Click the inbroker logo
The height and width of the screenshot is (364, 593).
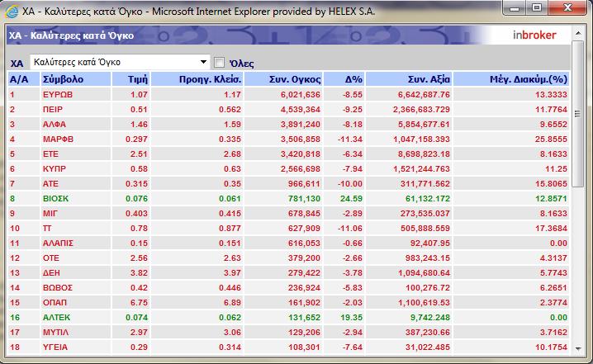pyautogui.click(x=534, y=35)
